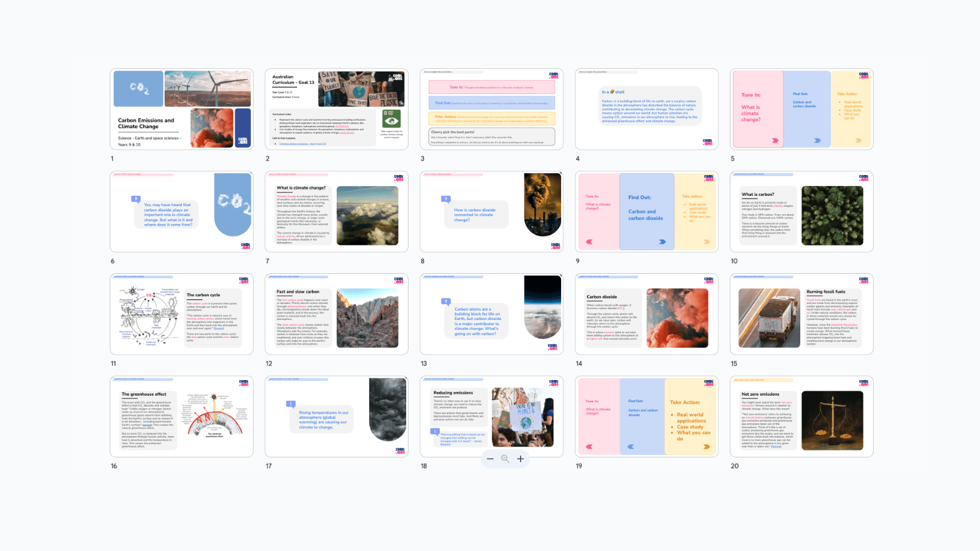Click the pink back arrow on slide 19
980x551 pixels.
[589, 446]
